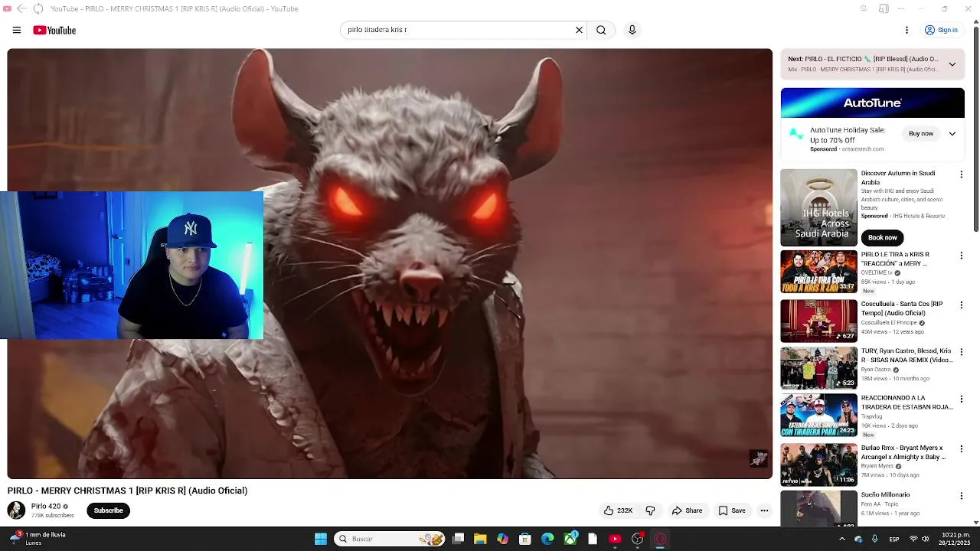The width and height of the screenshot is (980, 551).
Task: Open Copilot from taskbar
Action: pos(502,539)
